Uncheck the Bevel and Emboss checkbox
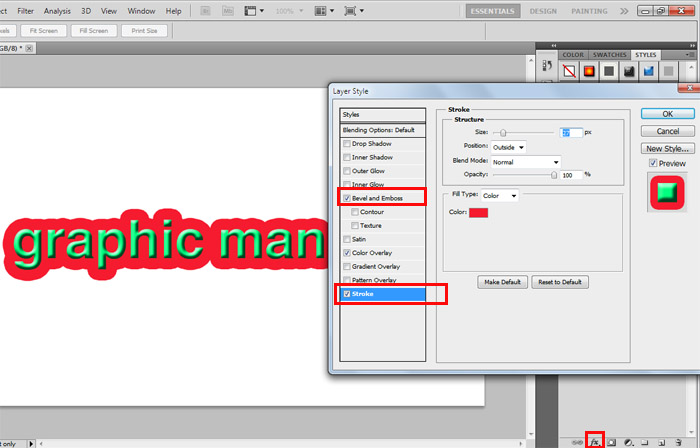The width and height of the screenshot is (700, 448). (x=347, y=199)
